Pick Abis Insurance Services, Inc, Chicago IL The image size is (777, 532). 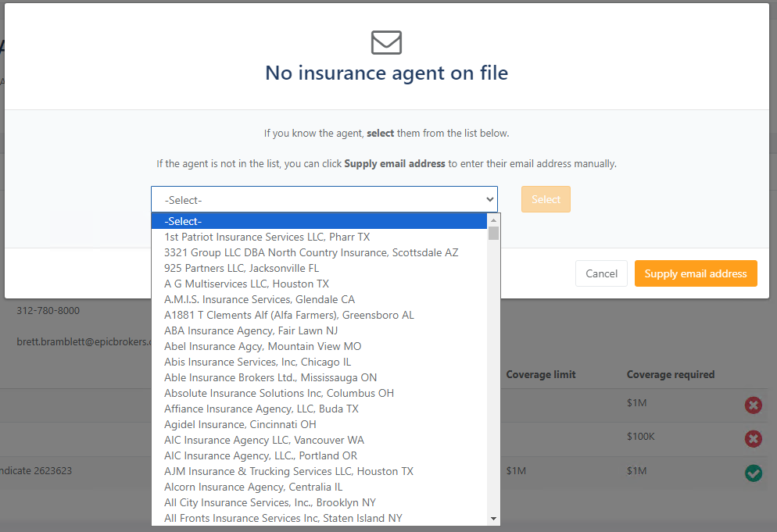point(319,362)
